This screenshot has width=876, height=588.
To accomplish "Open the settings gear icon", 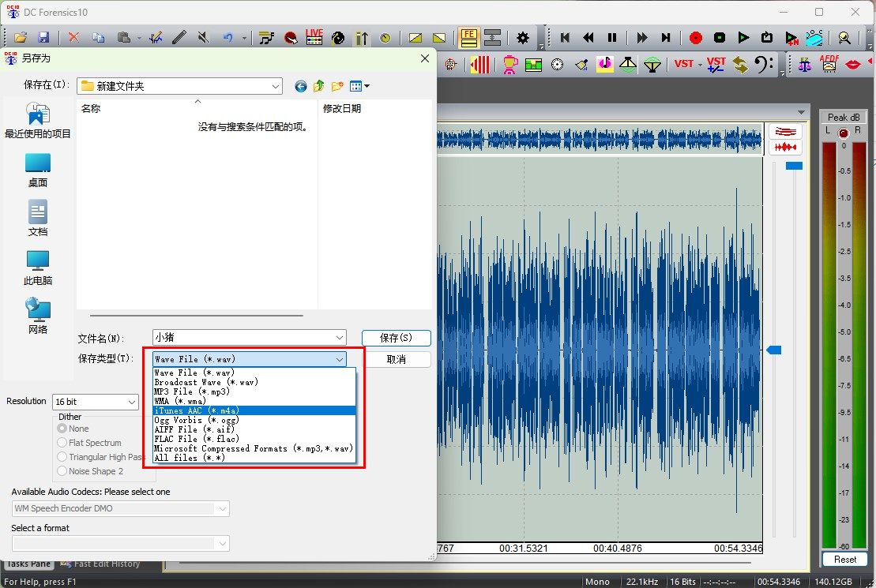I will 523,36.
